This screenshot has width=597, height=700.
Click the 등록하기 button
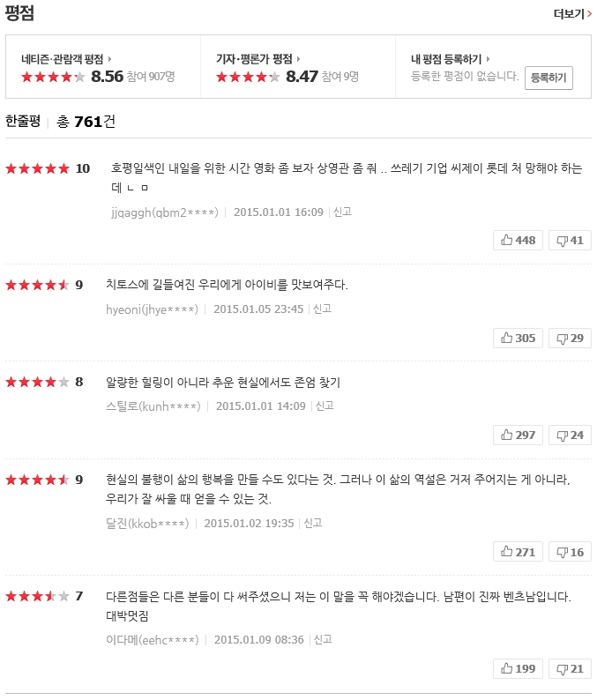click(x=548, y=78)
